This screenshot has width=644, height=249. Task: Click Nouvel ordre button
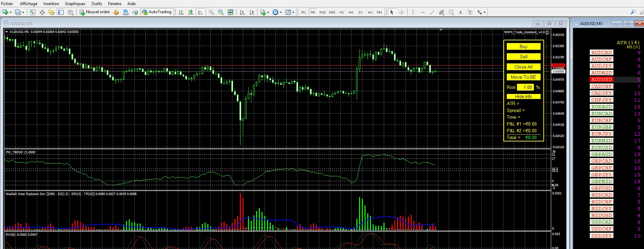click(x=95, y=12)
